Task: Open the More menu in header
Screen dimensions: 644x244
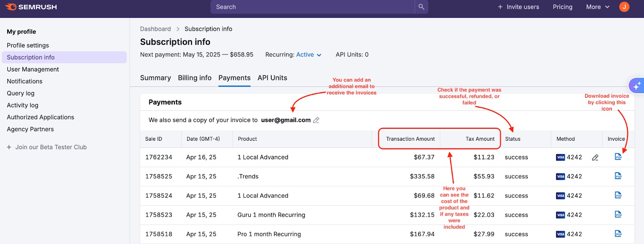Action: (x=597, y=7)
